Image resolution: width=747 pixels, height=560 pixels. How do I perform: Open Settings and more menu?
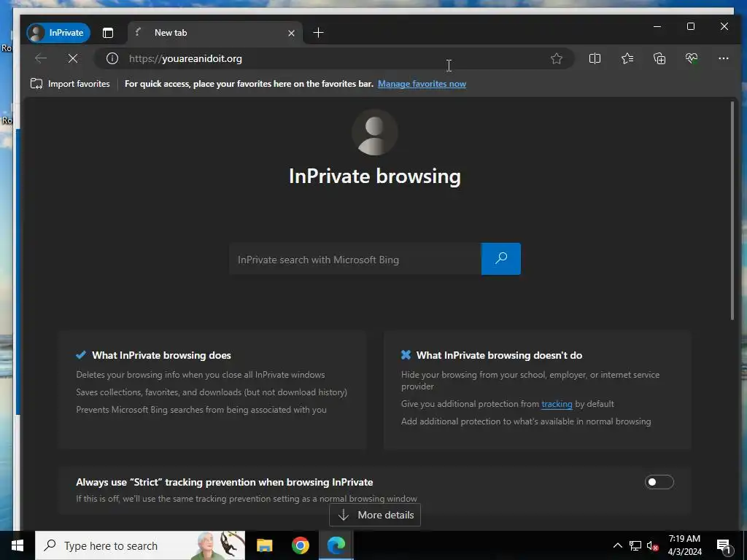[x=723, y=58]
